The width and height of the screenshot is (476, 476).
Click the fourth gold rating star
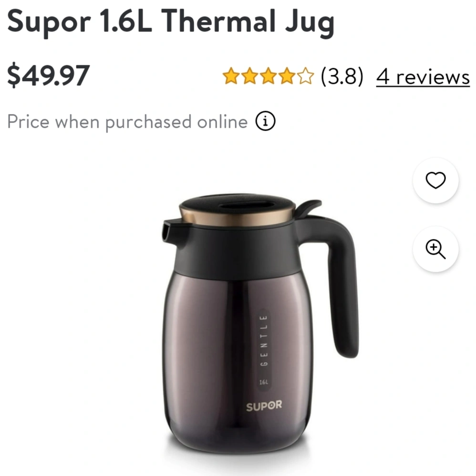[x=287, y=76]
